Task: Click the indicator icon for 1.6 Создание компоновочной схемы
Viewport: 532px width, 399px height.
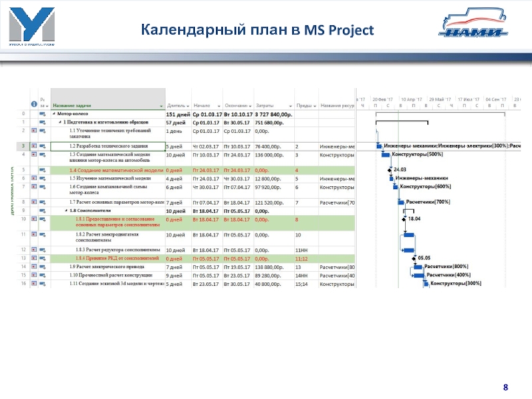Action: [34, 187]
